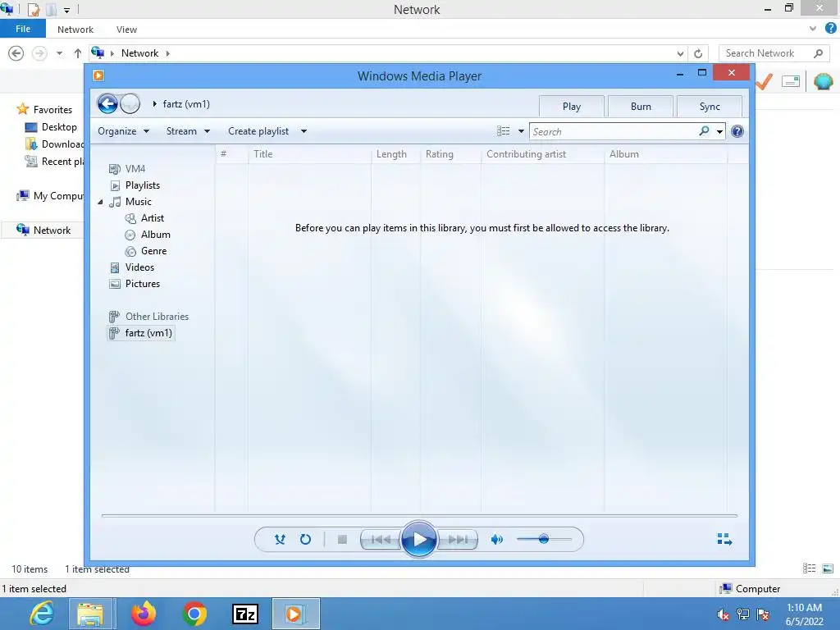This screenshot has height=630, width=840.
Task: Sort by the Rating column header
Action: tap(450, 154)
